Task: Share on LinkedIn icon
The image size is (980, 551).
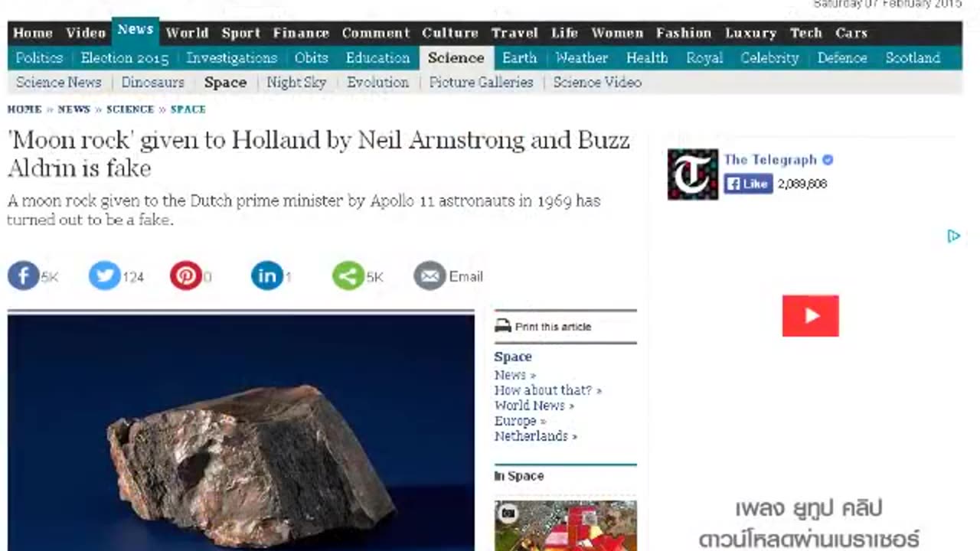Action: (x=267, y=276)
